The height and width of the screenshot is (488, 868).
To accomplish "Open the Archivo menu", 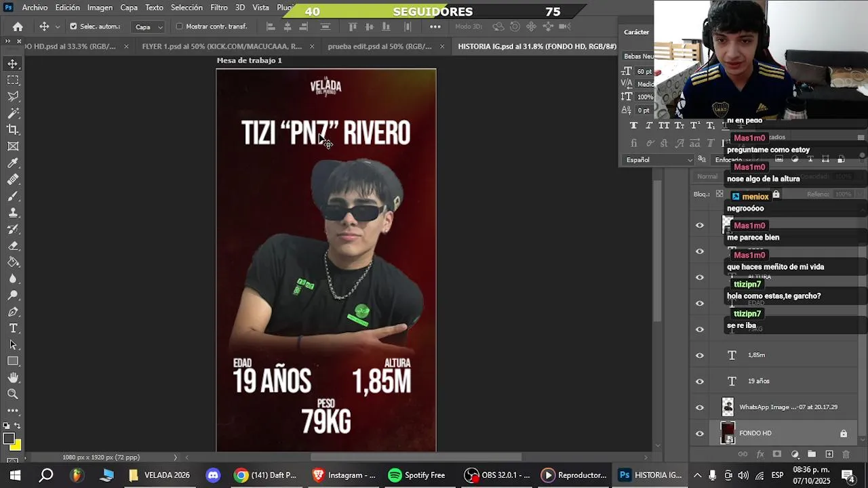I will tap(35, 7).
